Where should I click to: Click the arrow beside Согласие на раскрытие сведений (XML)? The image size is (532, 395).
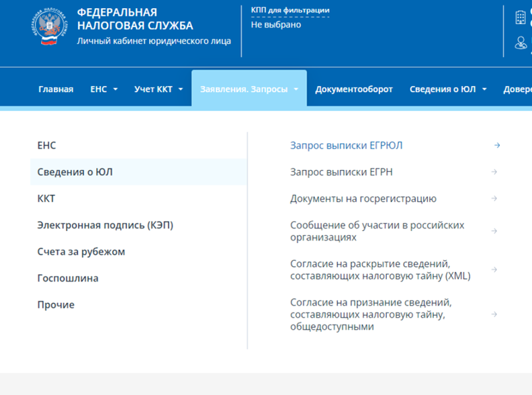[x=494, y=269]
